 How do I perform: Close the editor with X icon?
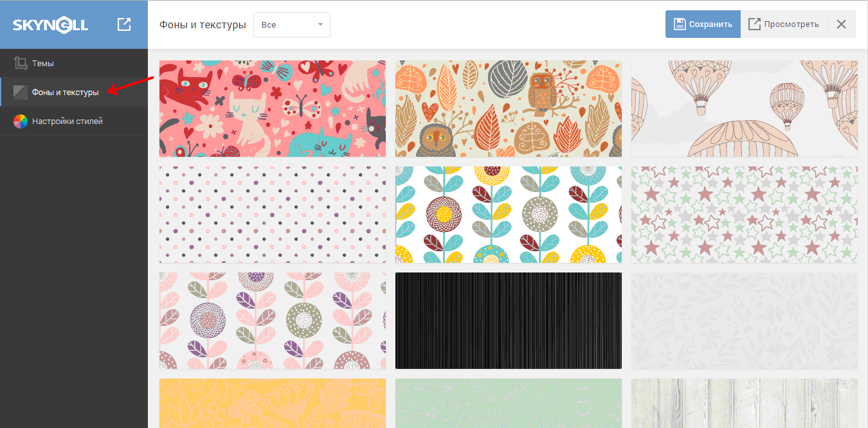[x=841, y=24]
